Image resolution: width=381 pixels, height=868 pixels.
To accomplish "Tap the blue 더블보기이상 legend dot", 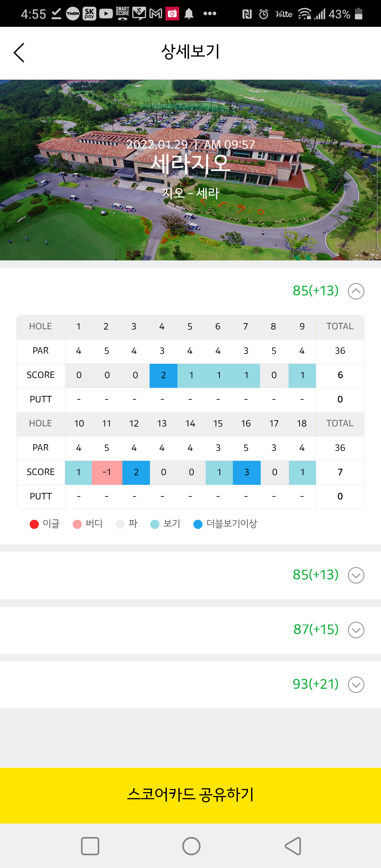I will click(x=198, y=524).
